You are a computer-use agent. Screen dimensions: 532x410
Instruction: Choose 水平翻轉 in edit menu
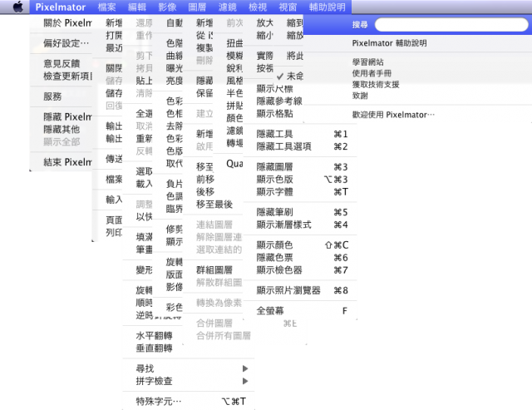[x=154, y=336]
